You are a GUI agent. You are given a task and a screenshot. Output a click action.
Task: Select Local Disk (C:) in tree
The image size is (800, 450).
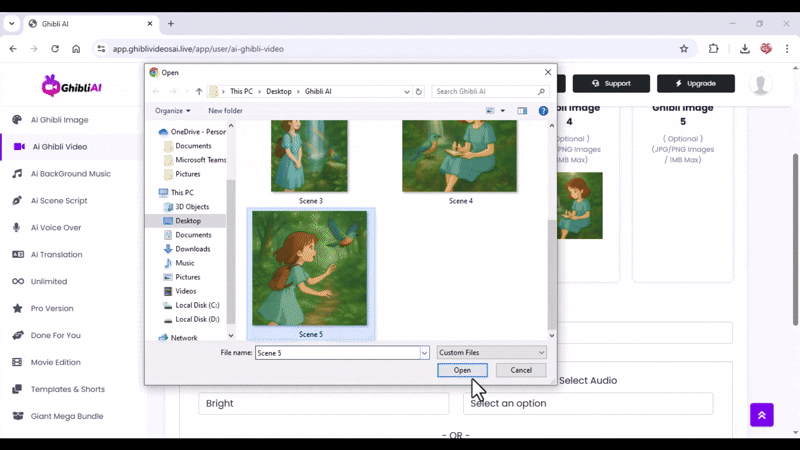[191, 305]
